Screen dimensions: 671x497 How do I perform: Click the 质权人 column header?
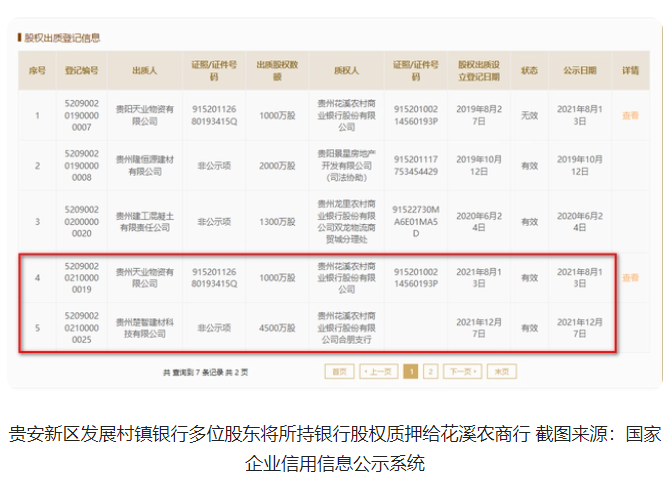[346, 71]
